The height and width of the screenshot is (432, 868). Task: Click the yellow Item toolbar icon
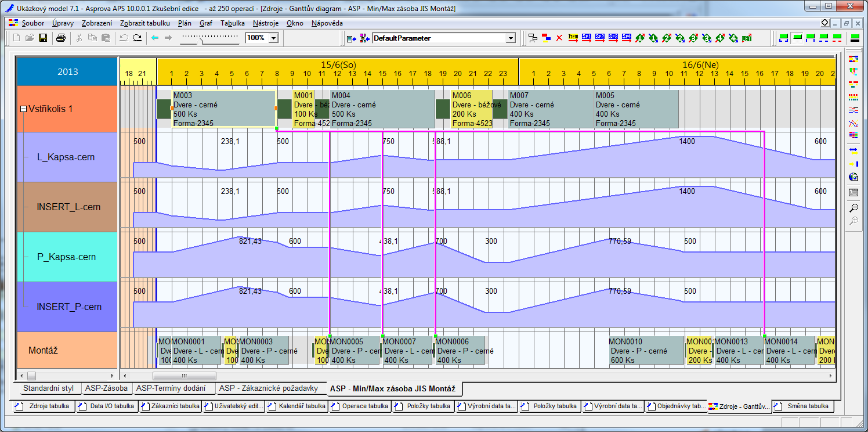[573, 38]
